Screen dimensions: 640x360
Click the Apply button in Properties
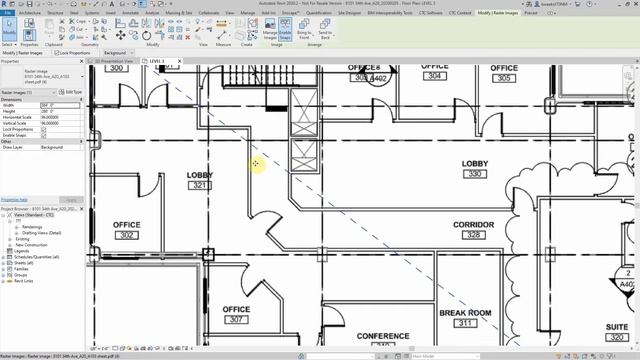click(x=71, y=200)
